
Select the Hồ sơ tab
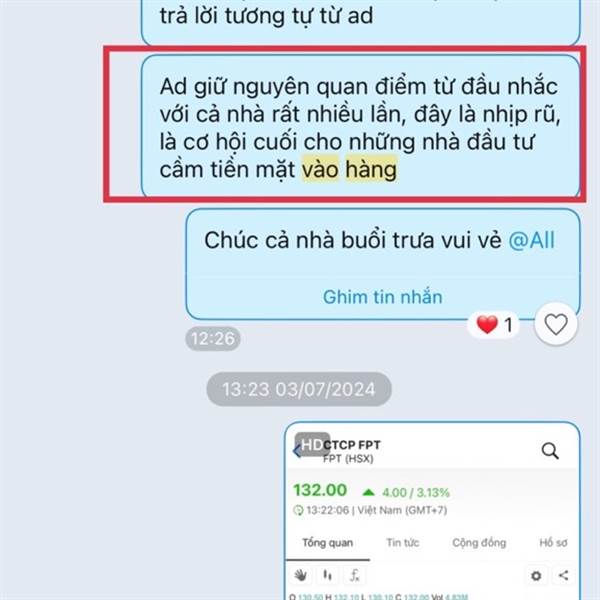click(553, 543)
